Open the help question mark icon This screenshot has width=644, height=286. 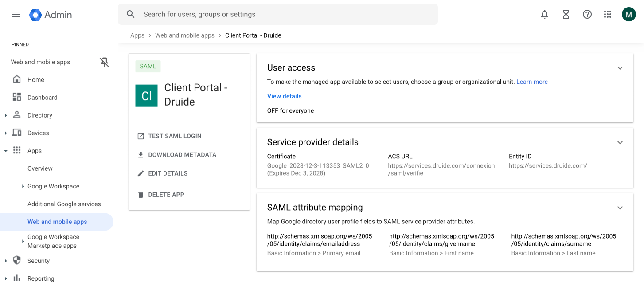[587, 14]
